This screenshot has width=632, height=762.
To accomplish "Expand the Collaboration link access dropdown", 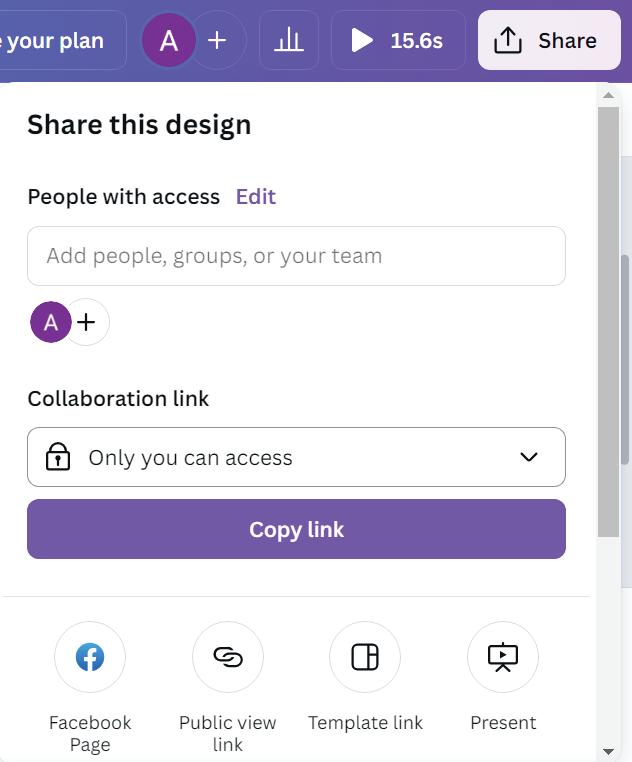I will [x=296, y=457].
